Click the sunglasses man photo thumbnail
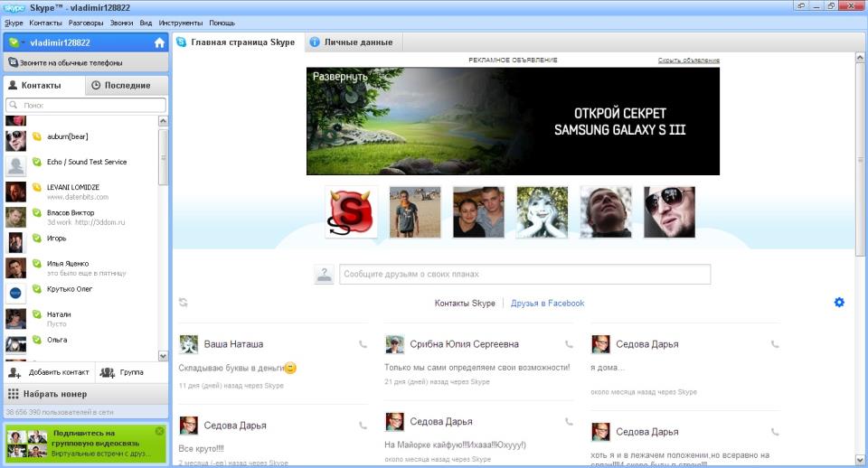868x468 pixels. coord(669,212)
